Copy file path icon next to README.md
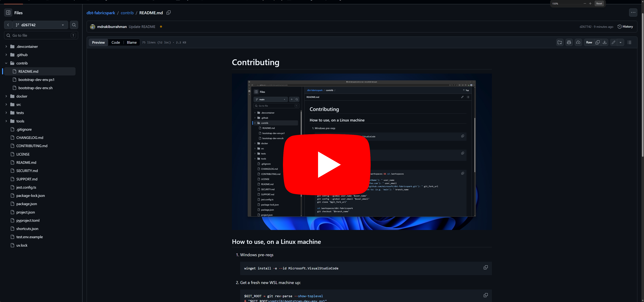644x302 pixels. coord(169,13)
